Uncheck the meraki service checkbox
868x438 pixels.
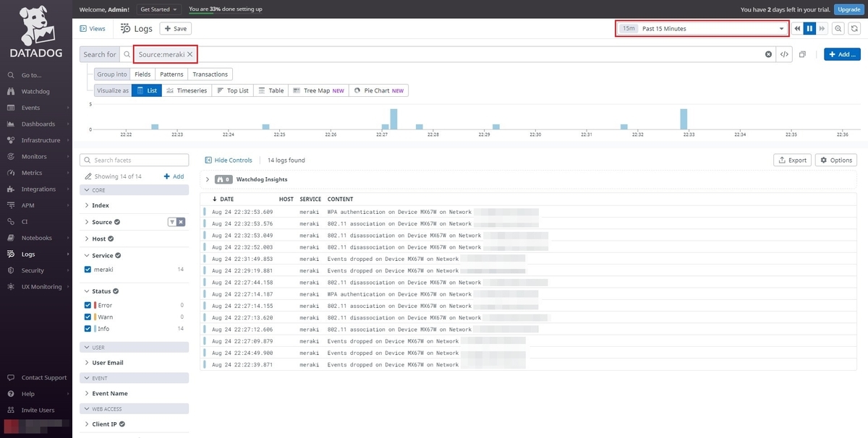88,269
